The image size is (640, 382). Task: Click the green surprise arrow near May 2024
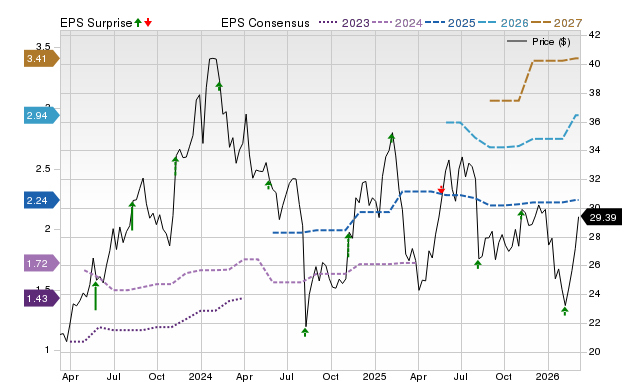268,185
